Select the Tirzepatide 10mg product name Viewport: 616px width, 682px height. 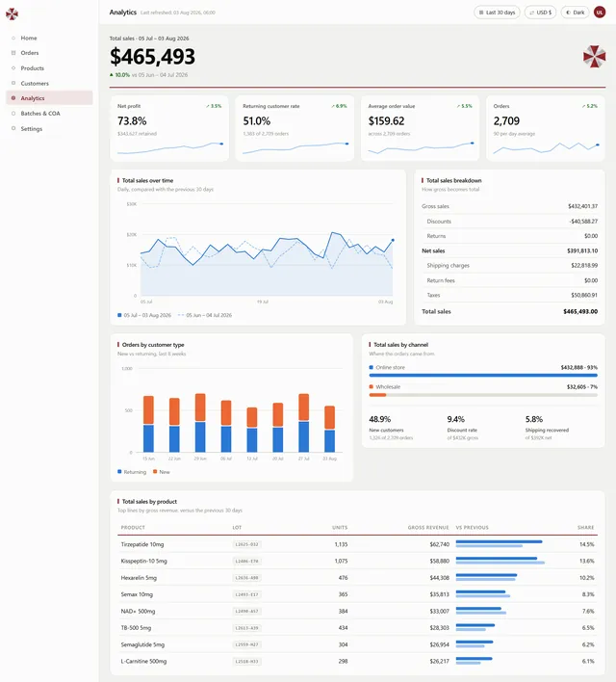(142, 544)
